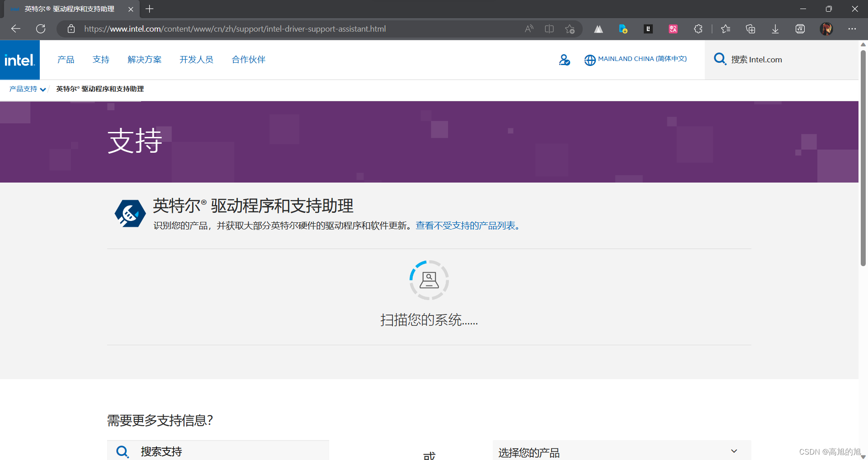Open read aloud in address bar
The height and width of the screenshot is (460, 868).
pos(529,29)
